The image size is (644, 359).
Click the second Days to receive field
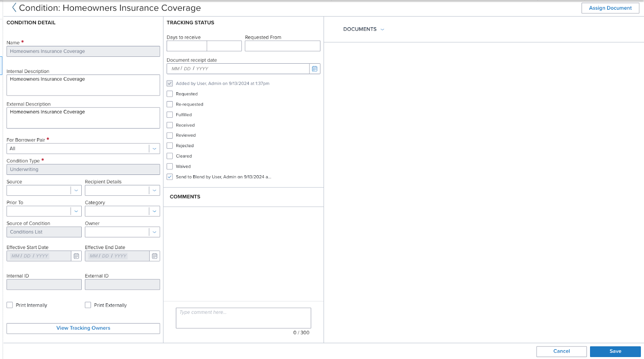click(x=224, y=46)
